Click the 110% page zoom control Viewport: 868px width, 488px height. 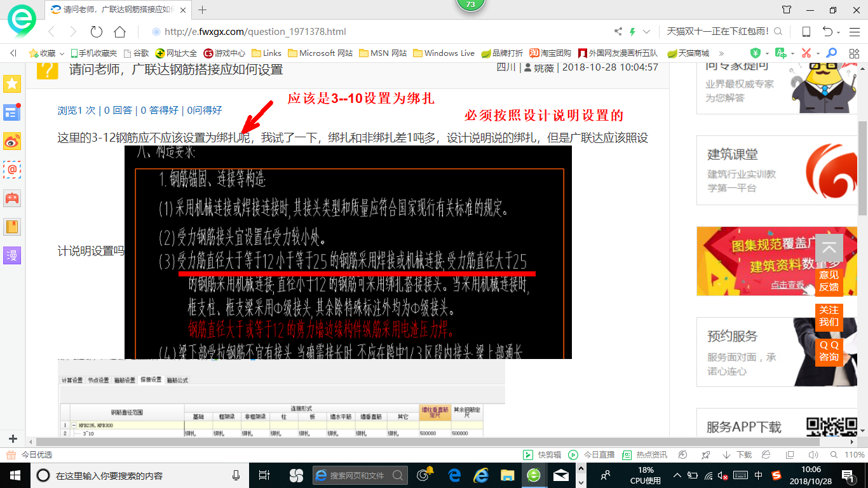click(848, 455)
